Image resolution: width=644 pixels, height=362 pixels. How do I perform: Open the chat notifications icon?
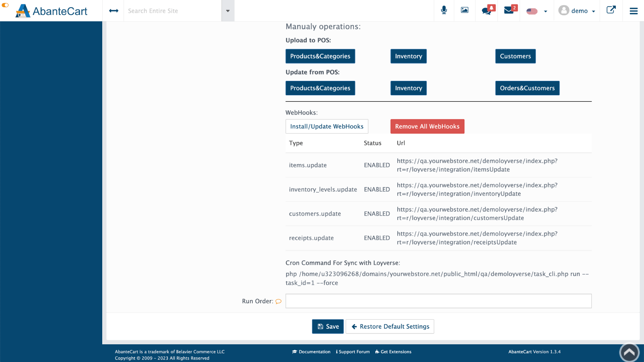pyautogui.click(x=487, y=10)
